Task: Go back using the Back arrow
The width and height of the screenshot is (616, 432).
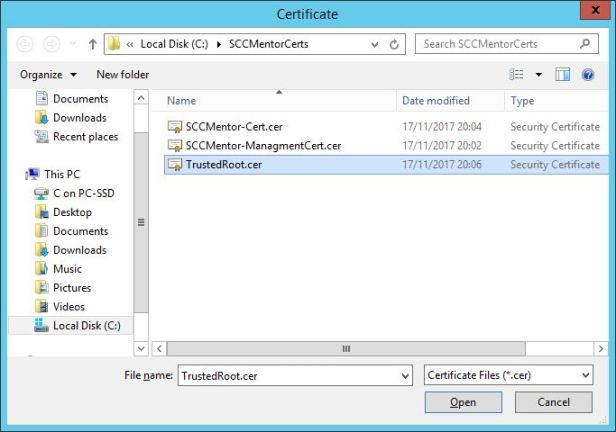Action: pos(25,44)
